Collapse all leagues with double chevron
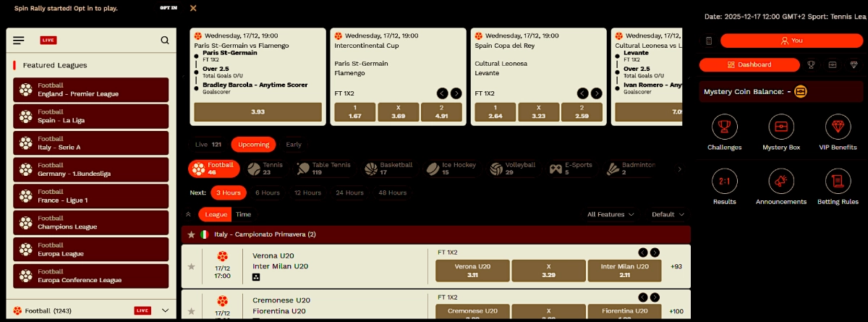This screenshot has width=868, height=322. (189, 214)
